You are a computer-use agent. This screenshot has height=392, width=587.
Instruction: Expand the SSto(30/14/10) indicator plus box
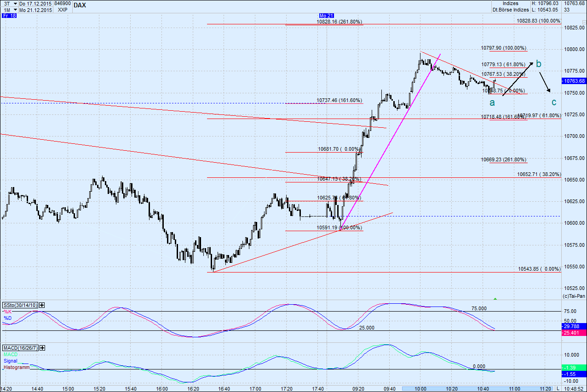pyautogui.click(x=42, y=305)
